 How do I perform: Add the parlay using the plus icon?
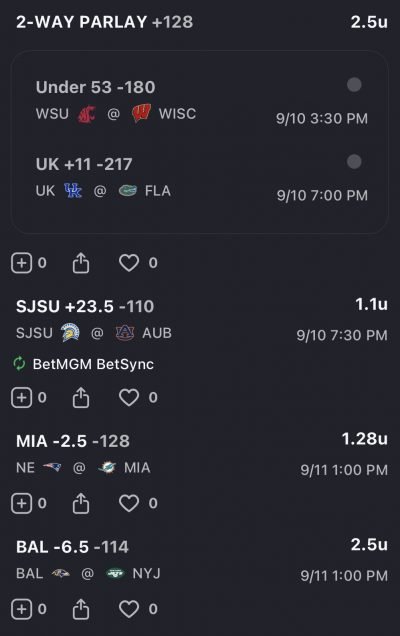(x=22, y=263)
